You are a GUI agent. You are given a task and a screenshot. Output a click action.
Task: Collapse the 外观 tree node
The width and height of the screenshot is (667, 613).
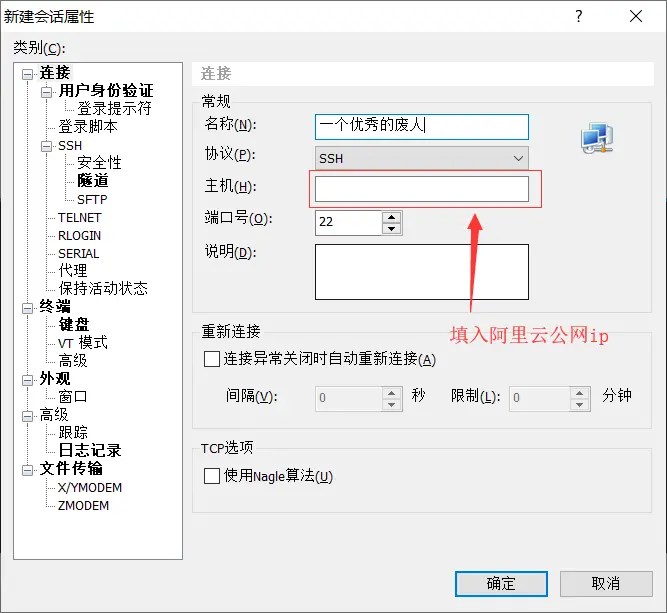tap(27, 380)
